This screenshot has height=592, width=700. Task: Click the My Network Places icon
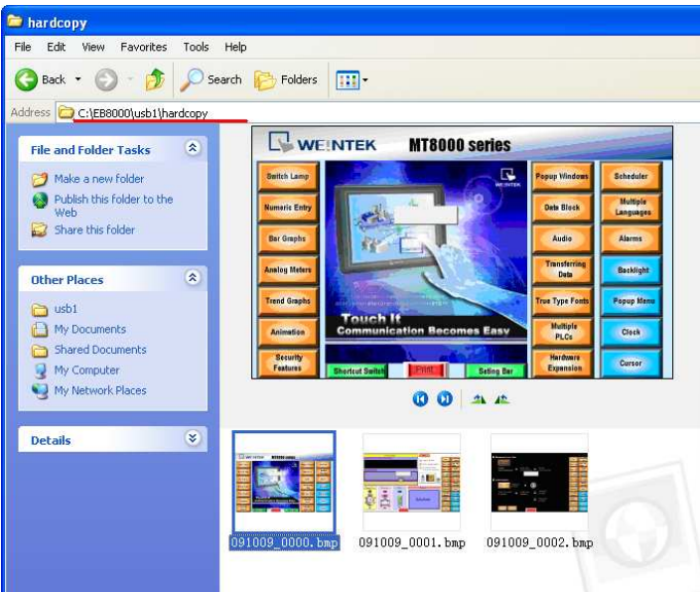pyautogui.click(x=40, y=391)
